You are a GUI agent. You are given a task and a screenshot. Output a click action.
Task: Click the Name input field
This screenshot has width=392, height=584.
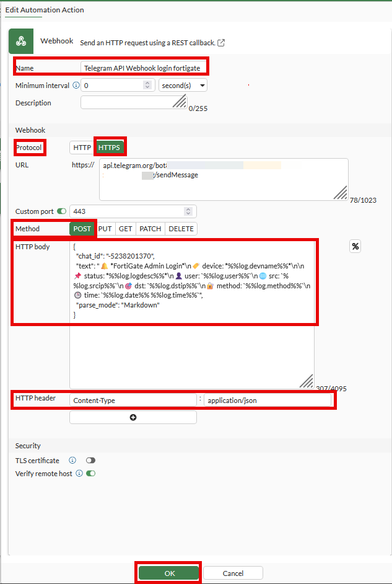tap(144, 68)
